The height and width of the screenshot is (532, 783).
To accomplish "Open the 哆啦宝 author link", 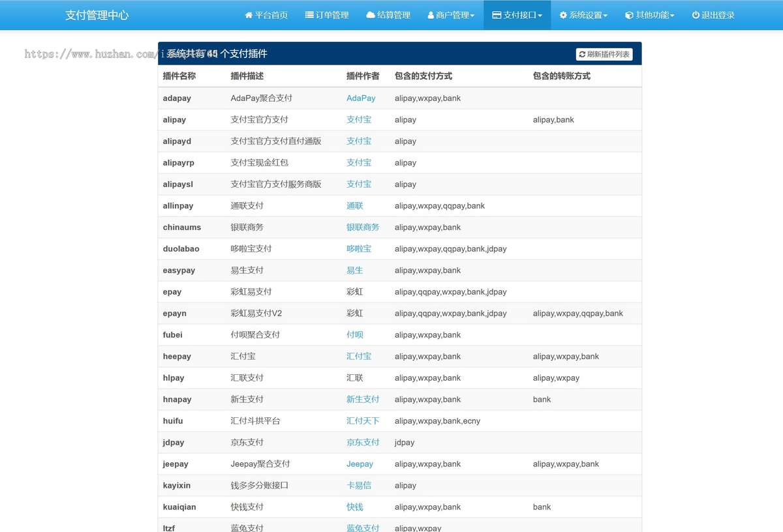I will click(359, 249).
